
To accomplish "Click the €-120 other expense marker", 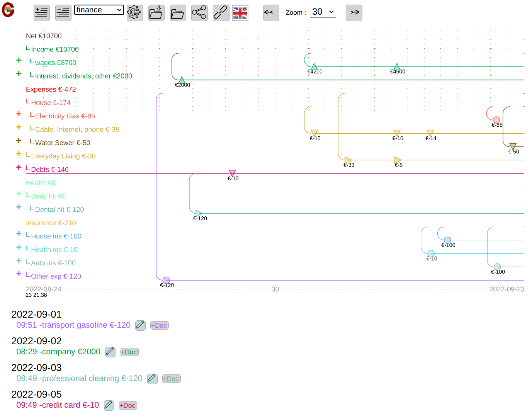I will click(166, 280).
